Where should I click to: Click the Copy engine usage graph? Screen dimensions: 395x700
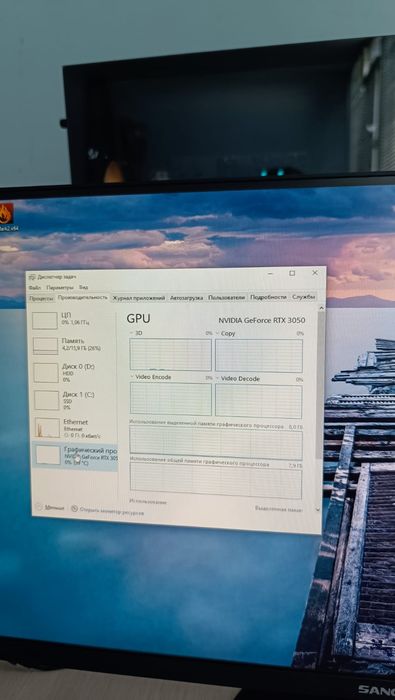259,355
